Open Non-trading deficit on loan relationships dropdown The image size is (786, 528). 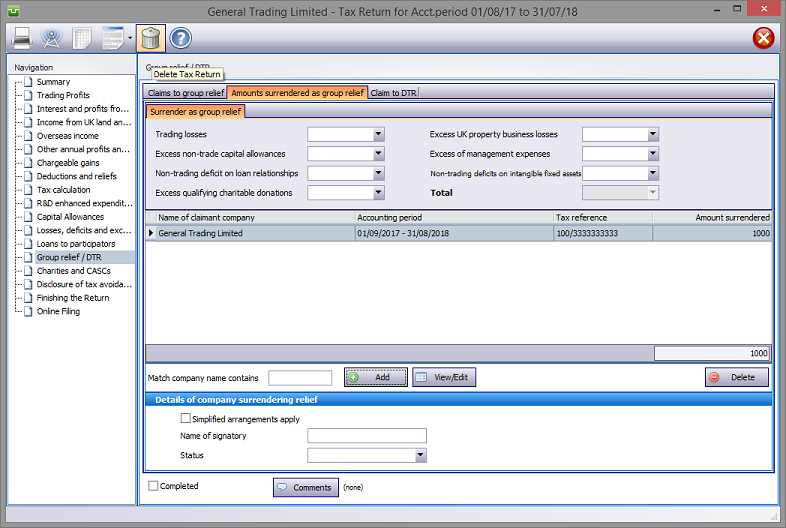378,173
